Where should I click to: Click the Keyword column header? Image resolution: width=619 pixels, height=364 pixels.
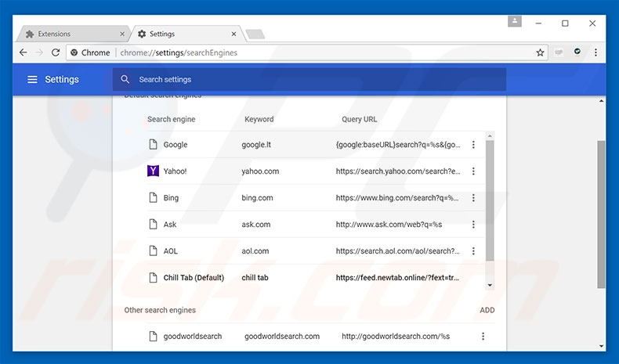(259, 119)
